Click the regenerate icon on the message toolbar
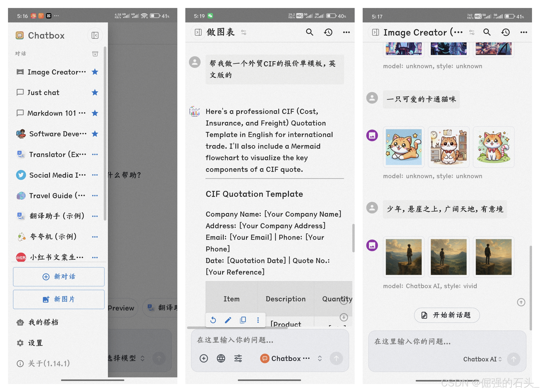 point(213,320)
